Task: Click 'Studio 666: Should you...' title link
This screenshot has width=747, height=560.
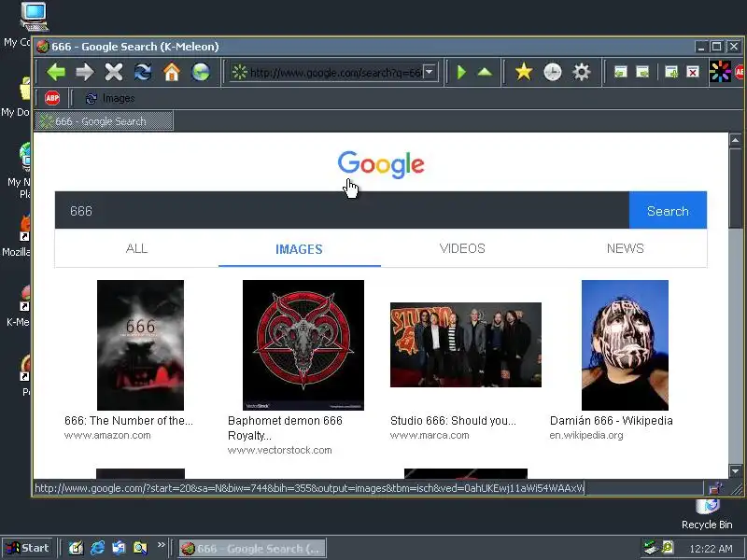Action: pos(453,421)
